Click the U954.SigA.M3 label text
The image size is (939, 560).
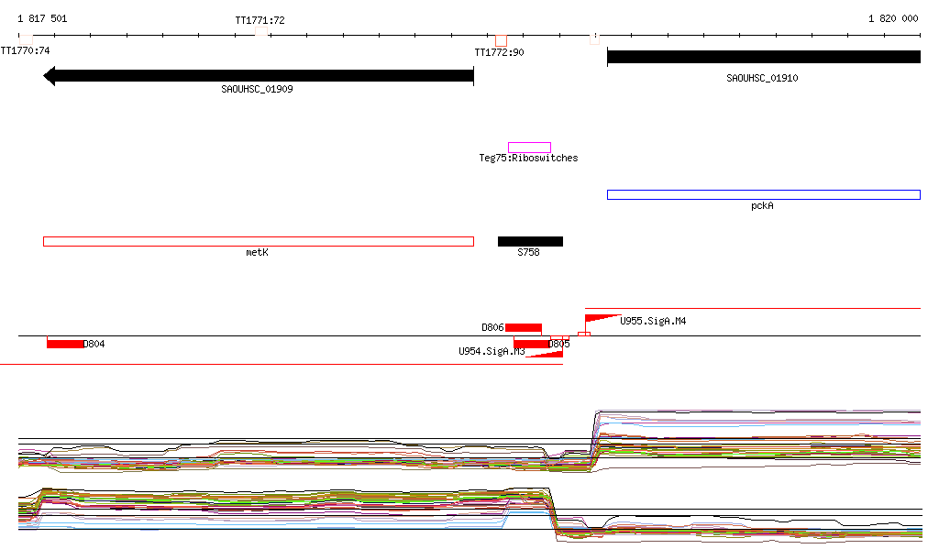tap(492, 351)
